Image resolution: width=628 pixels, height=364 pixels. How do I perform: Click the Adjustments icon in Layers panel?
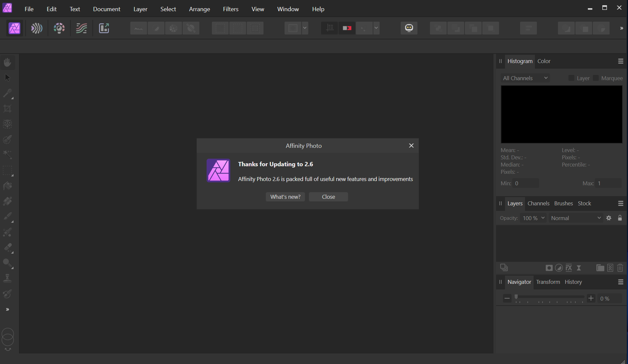(x=559, y=268)
